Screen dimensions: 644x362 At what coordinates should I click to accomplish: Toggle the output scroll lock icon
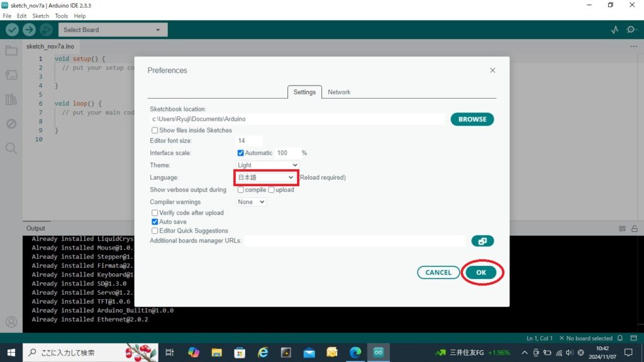[x=635, y=229]
